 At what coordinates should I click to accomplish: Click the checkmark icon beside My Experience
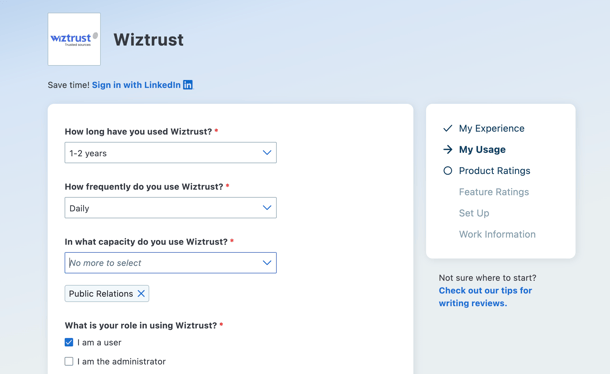tap(448, 128)
